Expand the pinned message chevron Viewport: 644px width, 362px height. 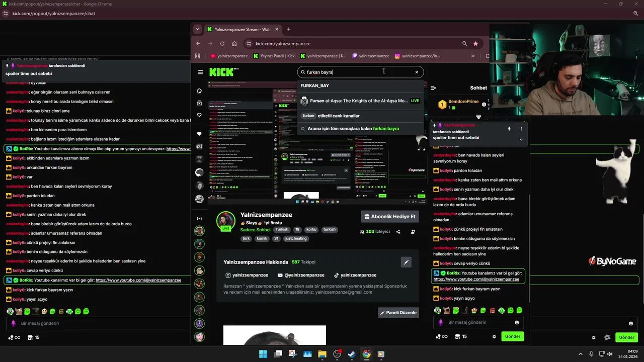pos(521,139)
